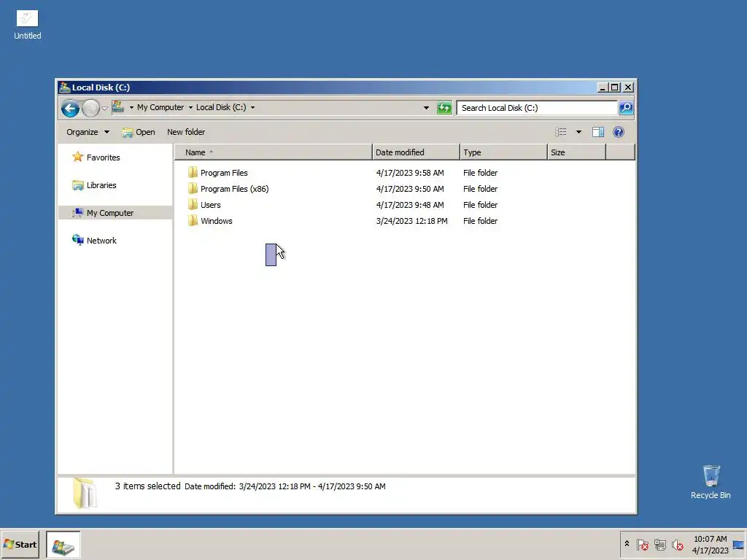This screenshot has height=560, width=747.
Task: Click the greyed Forward arrow button
Action: pos(90,109)
